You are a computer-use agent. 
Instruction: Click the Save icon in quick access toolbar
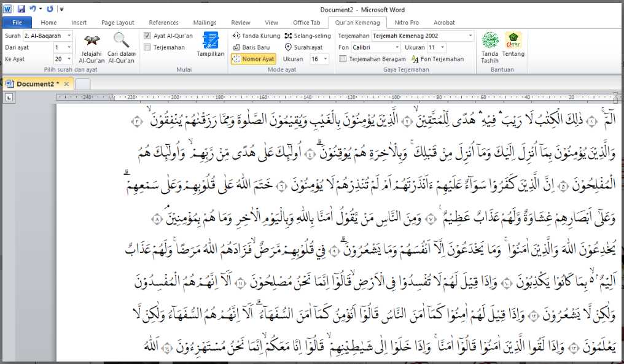point(21,9)
